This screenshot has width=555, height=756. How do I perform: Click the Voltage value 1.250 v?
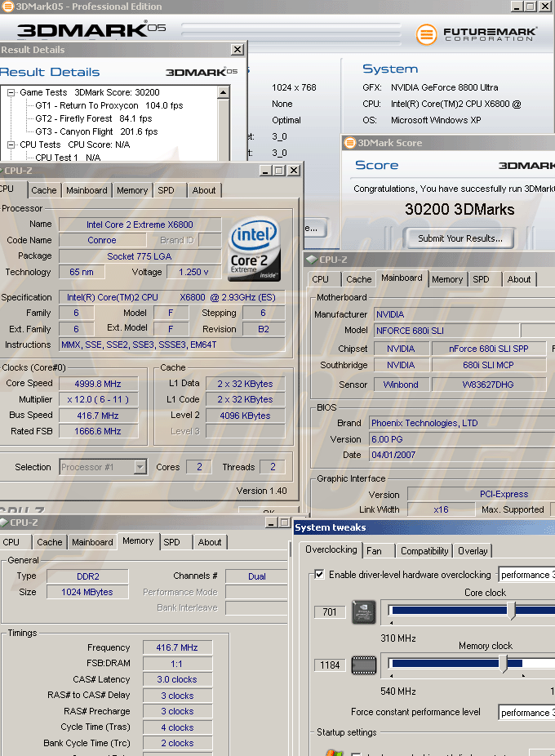193,272
